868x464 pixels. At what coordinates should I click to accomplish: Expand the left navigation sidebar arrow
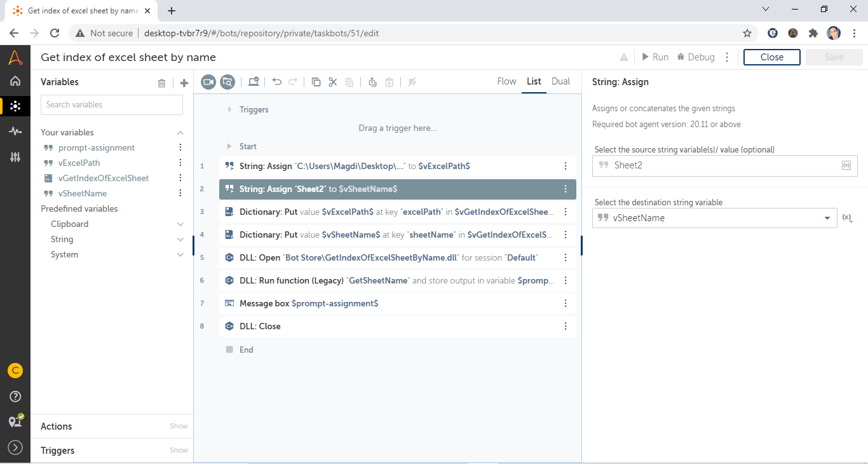point(15,447)
